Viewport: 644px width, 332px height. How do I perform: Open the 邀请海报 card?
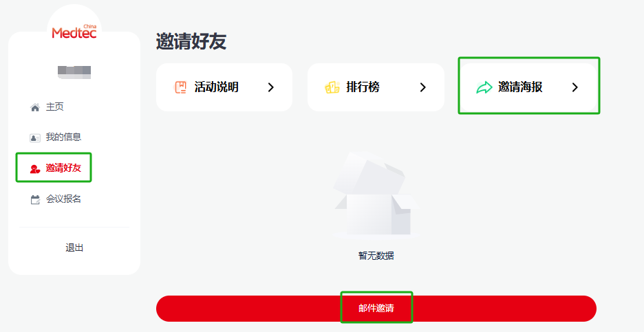pyautogui.click(x=528, y=87)
